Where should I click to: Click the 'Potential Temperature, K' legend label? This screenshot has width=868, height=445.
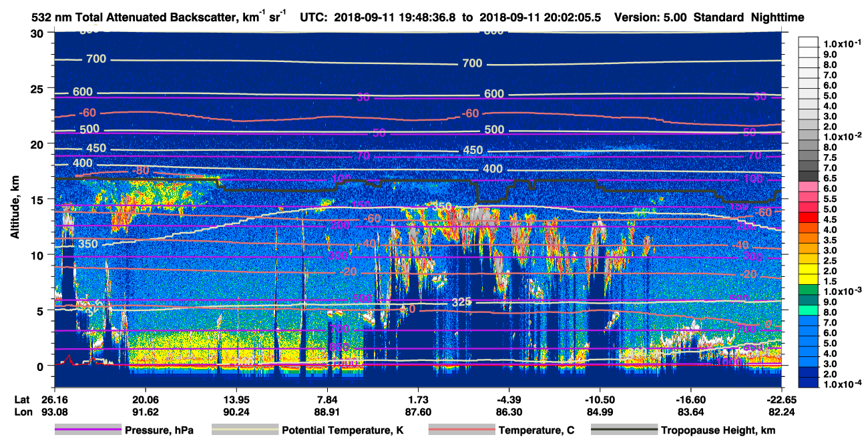[x=343, y=430]
